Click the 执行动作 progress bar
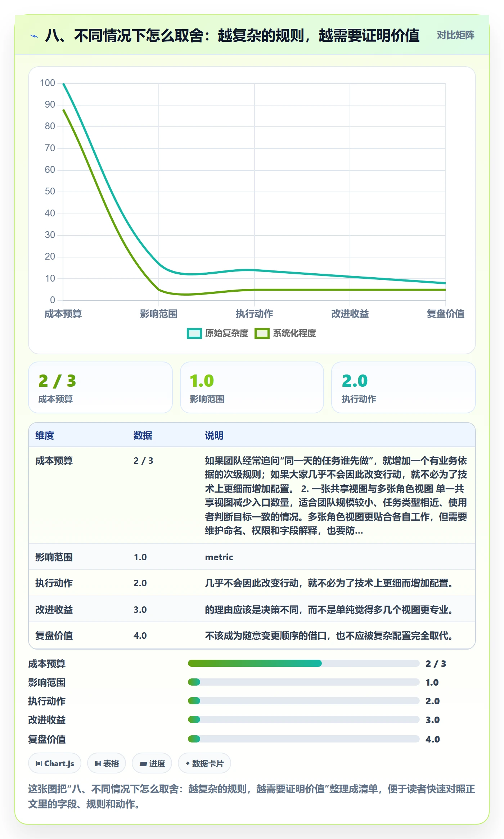 pos(303,701)
